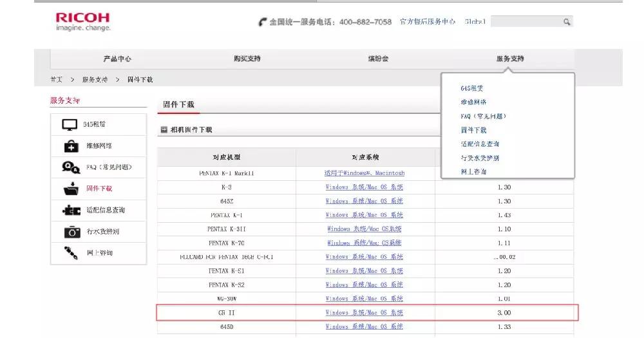Select FAQ（常见问题） in dropdown menu
Image resolution: width=644 pixels, height=338 pixels.
(483, 117)
